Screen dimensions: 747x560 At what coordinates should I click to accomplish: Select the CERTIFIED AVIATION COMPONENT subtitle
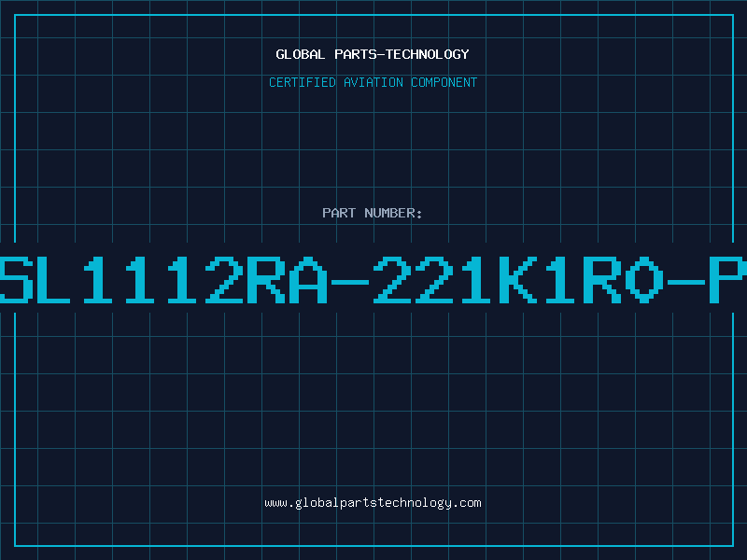tap(373, 82)
